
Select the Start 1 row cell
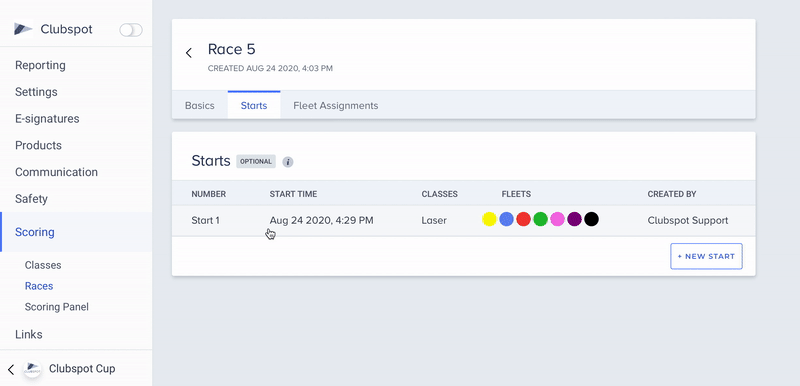pos(205,221)
